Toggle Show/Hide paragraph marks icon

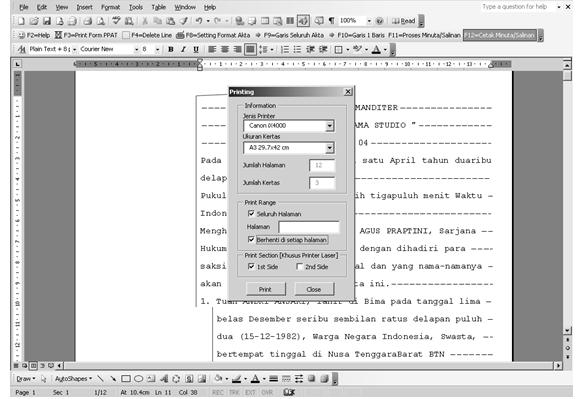pyautogui.click(x=332, y=21)
